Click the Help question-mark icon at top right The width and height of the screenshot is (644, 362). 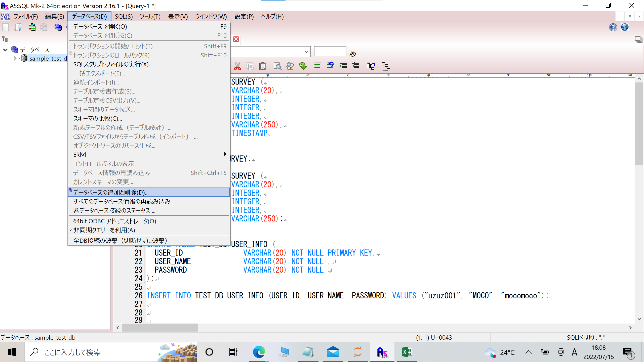(613, 27)
